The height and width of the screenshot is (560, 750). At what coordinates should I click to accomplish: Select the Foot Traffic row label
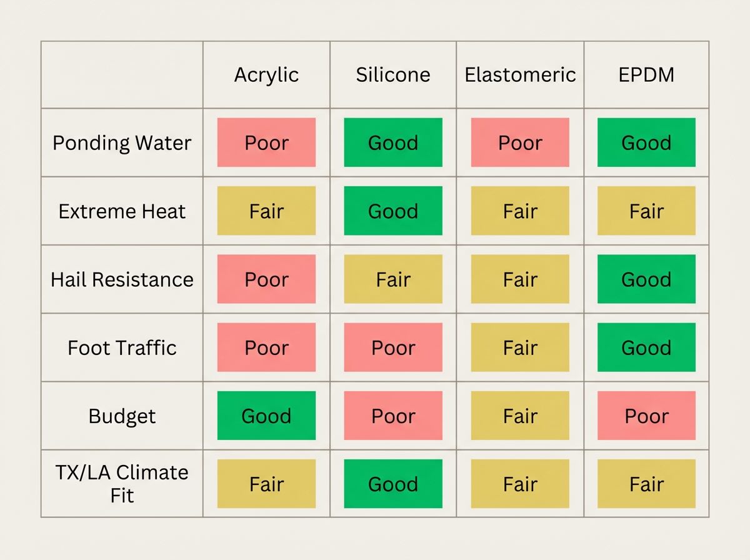[x=122, y=347]
